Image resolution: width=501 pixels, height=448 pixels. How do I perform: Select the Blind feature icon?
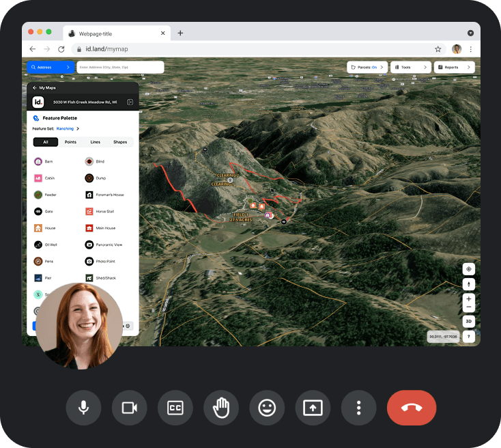pos(89,161)
